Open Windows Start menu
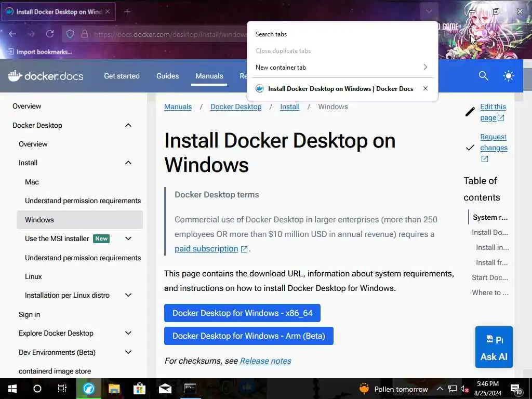 [12, 389]
